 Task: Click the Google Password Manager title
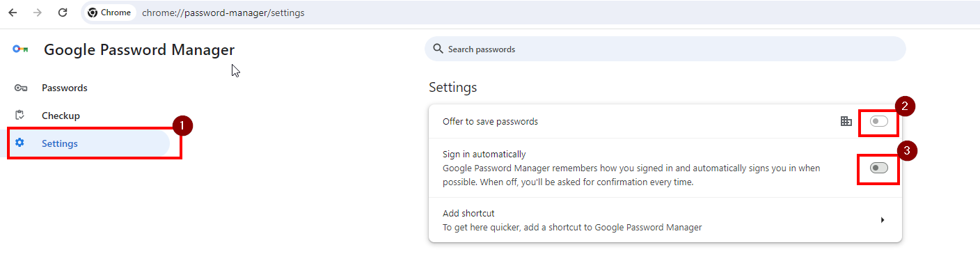tap(139, 49)
